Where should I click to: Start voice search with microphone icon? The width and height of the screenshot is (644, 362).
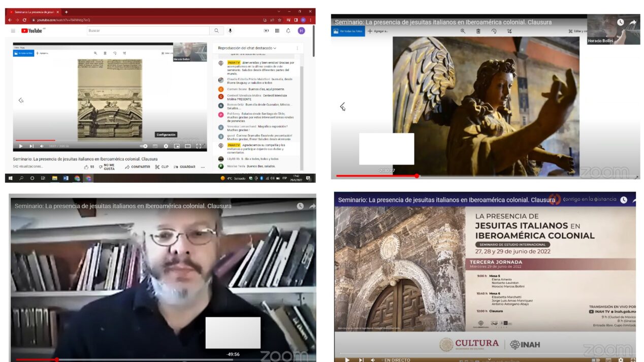coord(230,31)
